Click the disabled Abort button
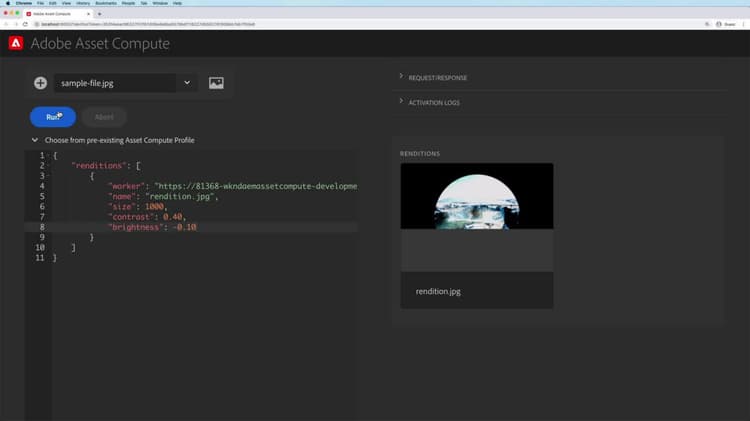750x421 pixels. pyautogui.click(x=104, y=117)
